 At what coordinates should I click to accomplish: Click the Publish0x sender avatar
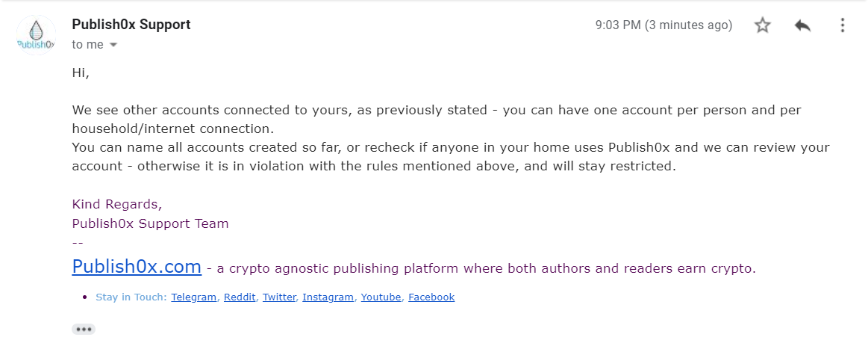(x=36, y=35)
